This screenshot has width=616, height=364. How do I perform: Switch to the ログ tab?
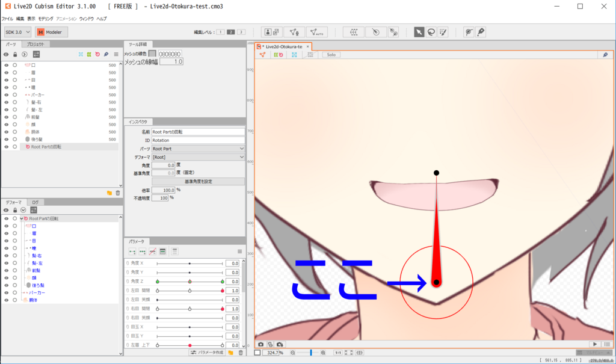click(x=35, y=202)
